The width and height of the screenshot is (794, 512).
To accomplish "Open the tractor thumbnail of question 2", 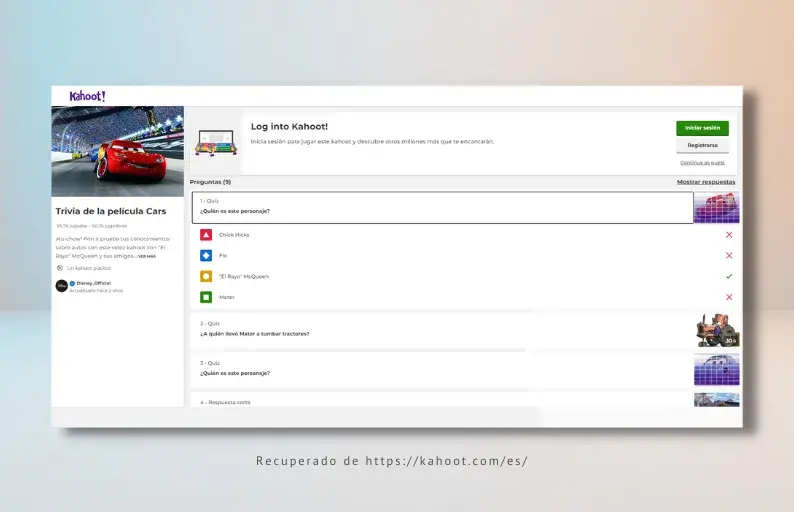I will (x=716, y=330).
